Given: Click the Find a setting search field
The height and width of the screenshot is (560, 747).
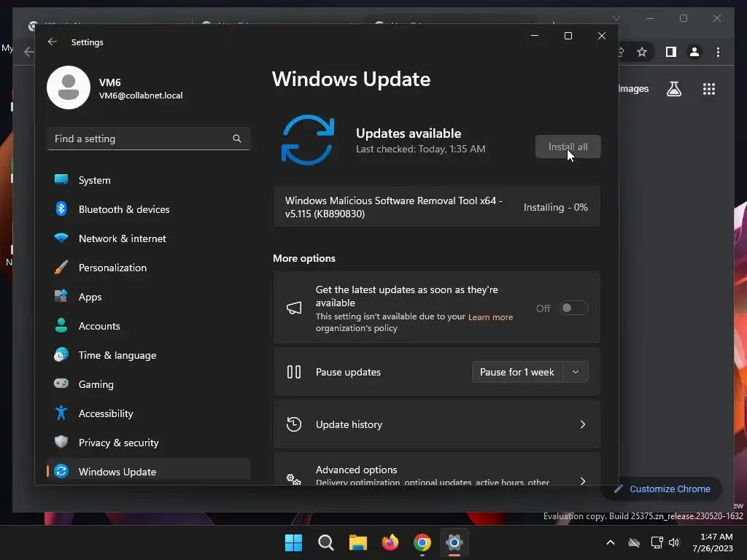Looking at the screenshot, I should [149, 139].
